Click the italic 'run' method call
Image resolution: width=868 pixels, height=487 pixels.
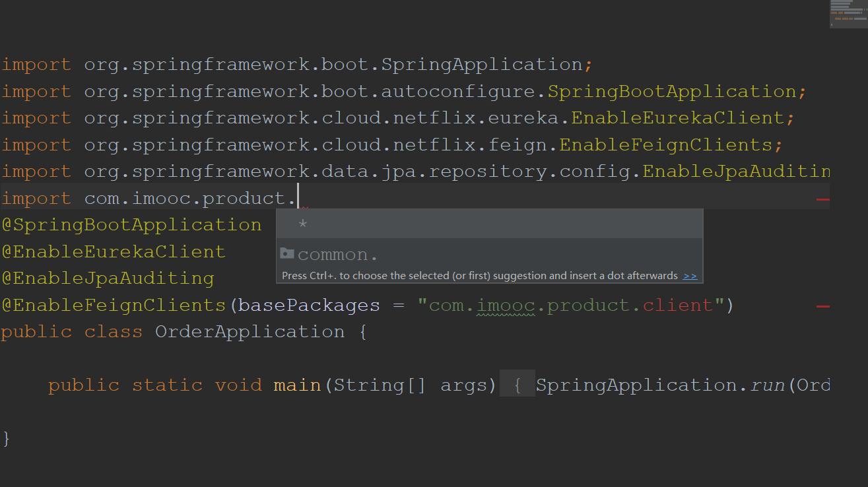pyautogui.click(x=768, y=385)
